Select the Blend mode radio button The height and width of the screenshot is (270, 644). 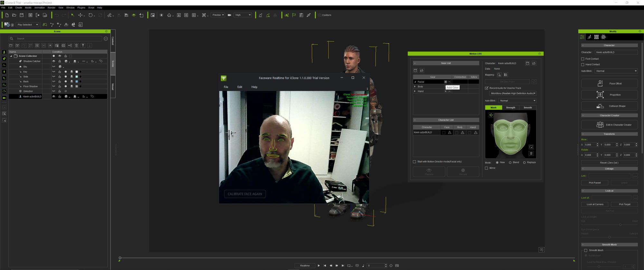click(x=510, y=163)
